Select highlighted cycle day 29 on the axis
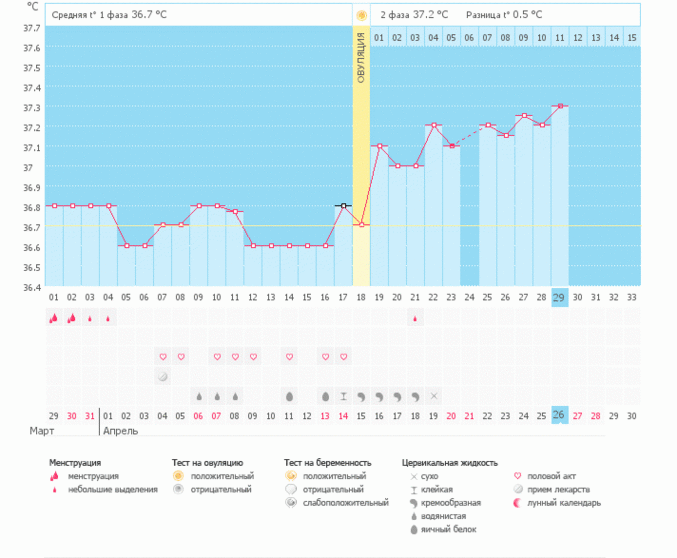 coord(560,297)
